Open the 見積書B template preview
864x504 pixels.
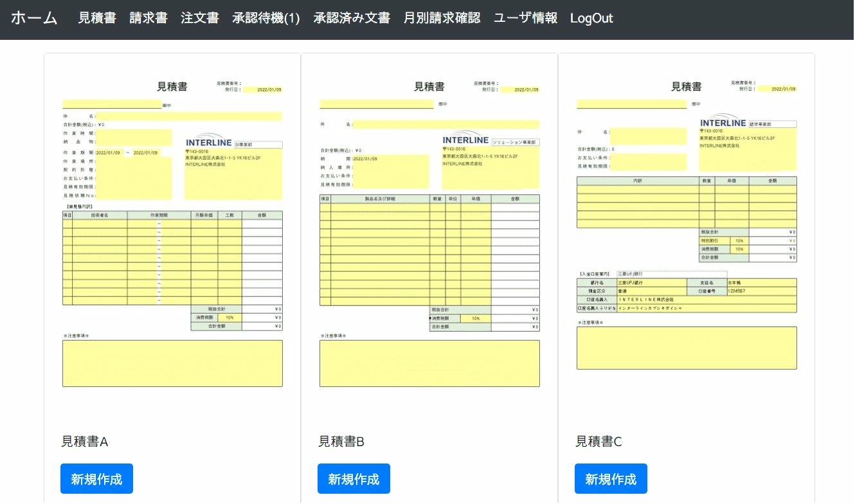(429, 231)
